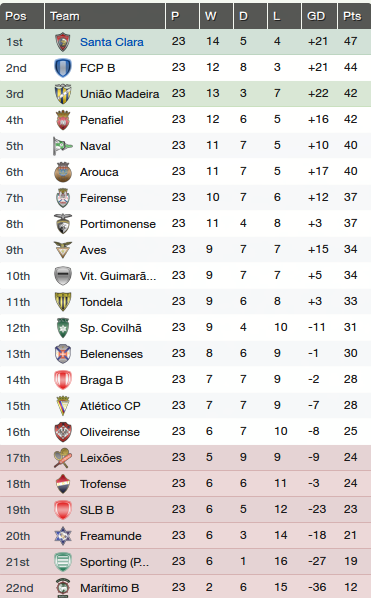
Task: Click the Leixões crossed rackets crest
Action: click(x=63, y=458)
